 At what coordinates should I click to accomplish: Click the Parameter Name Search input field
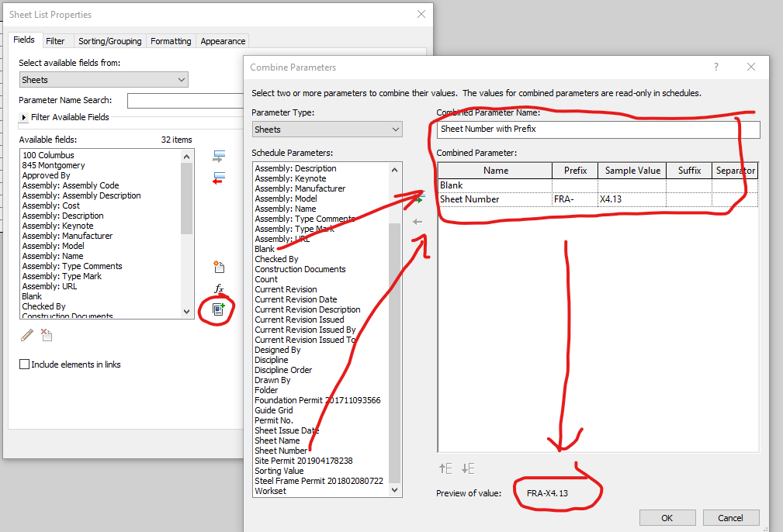pos(185,101)
